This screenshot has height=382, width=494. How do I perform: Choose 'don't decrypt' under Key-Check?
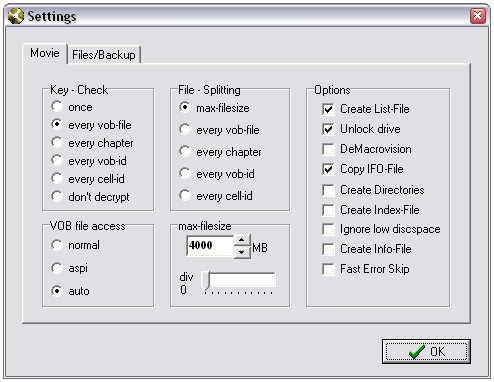tap(57, 196)
